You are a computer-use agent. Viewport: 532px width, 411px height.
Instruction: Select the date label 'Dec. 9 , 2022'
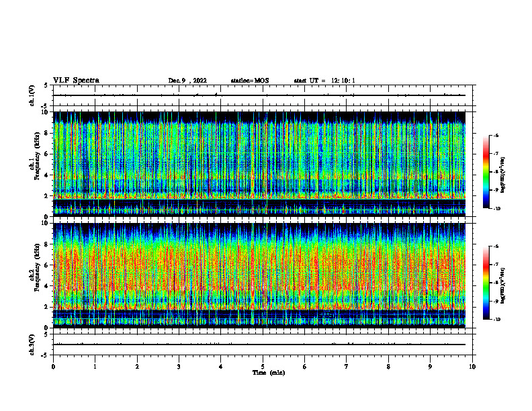[187, 81]
